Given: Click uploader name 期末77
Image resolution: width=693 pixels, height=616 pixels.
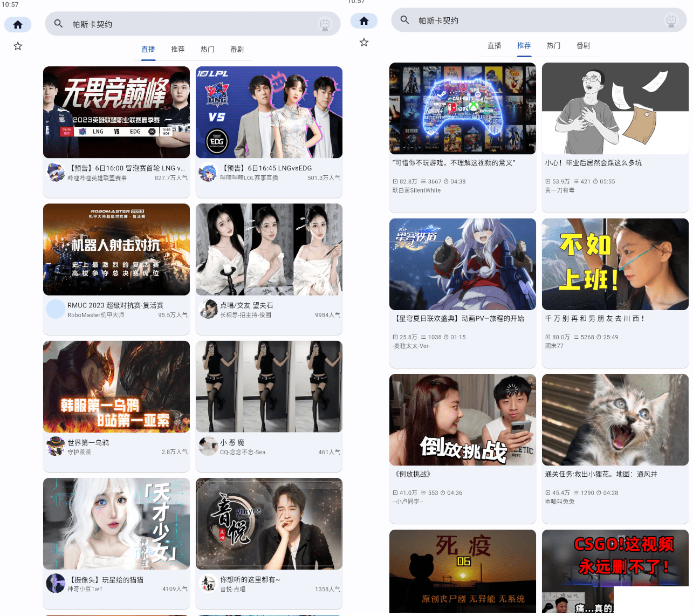Looking at the screenshot, I should 554,346.
